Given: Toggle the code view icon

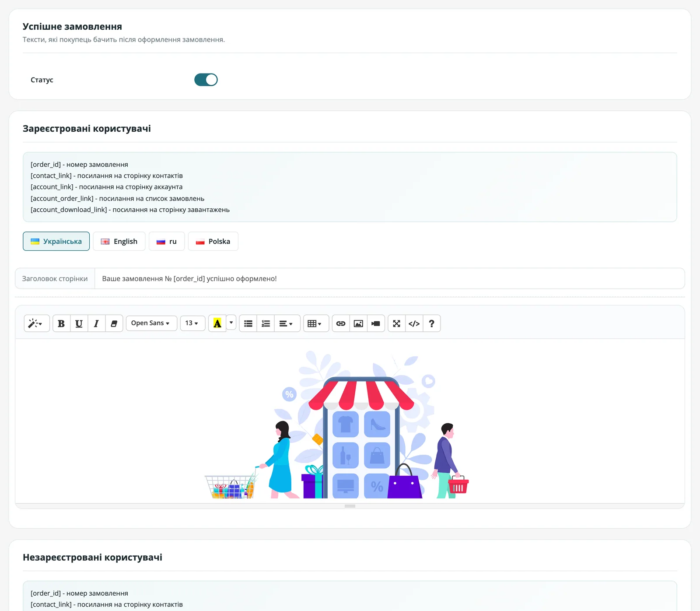Looking at the screenshot, I should coord(414,323).
